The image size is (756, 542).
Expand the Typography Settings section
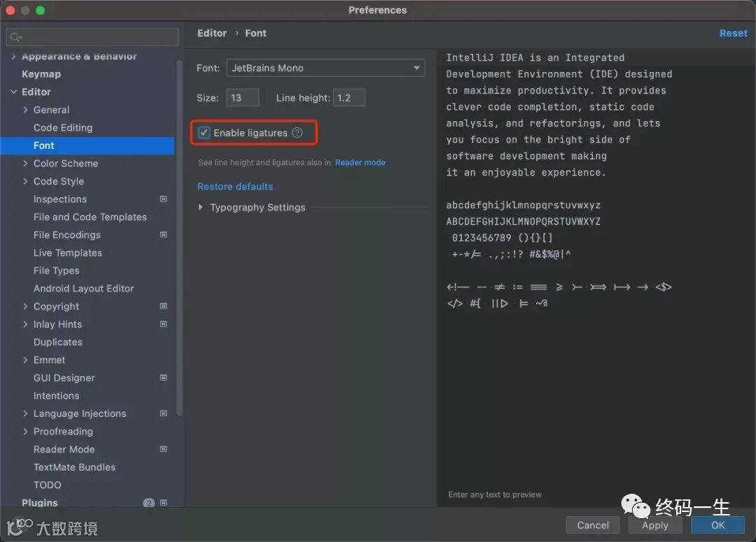[x=201, y=207]
